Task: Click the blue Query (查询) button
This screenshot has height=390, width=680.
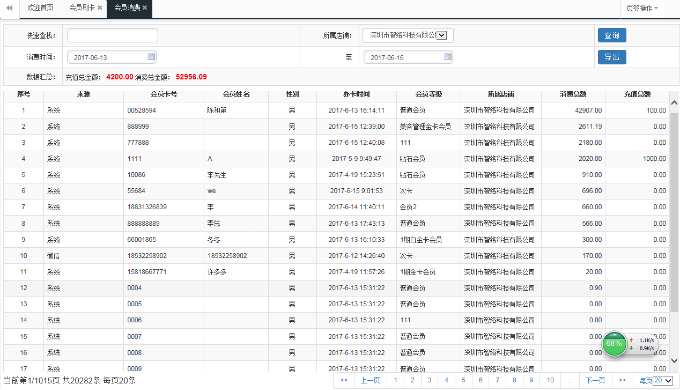Action: 612,36
